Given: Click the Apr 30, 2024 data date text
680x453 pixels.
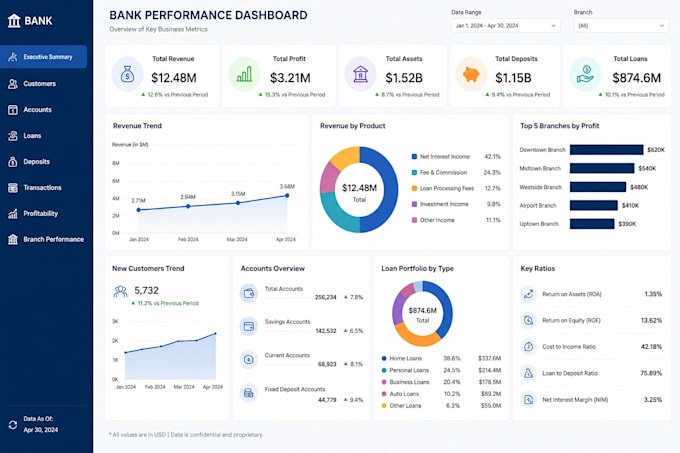Looking at the screenshot, I should coord(40,430).
